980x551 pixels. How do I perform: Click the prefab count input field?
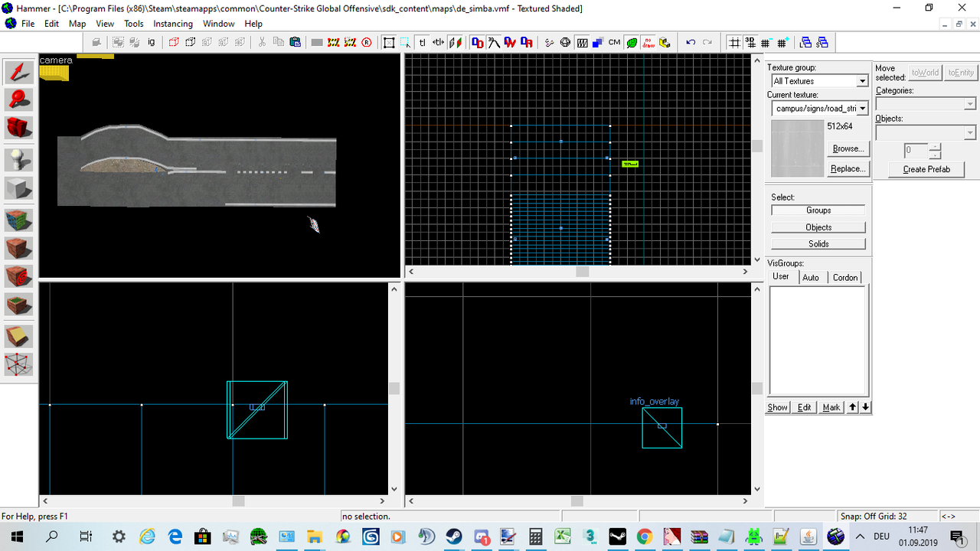coord(915,151)
